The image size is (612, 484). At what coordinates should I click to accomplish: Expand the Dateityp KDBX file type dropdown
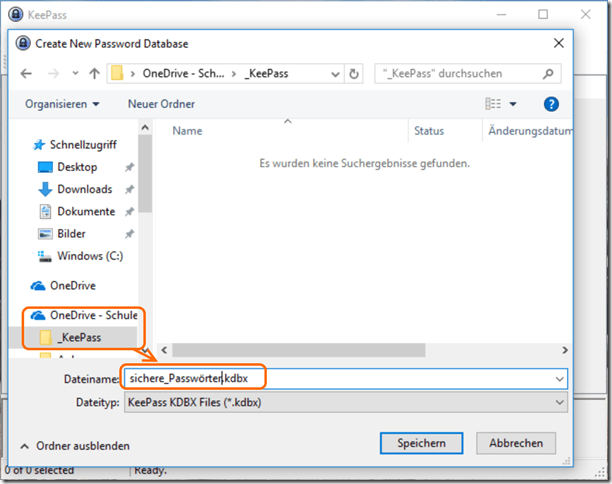558,402
